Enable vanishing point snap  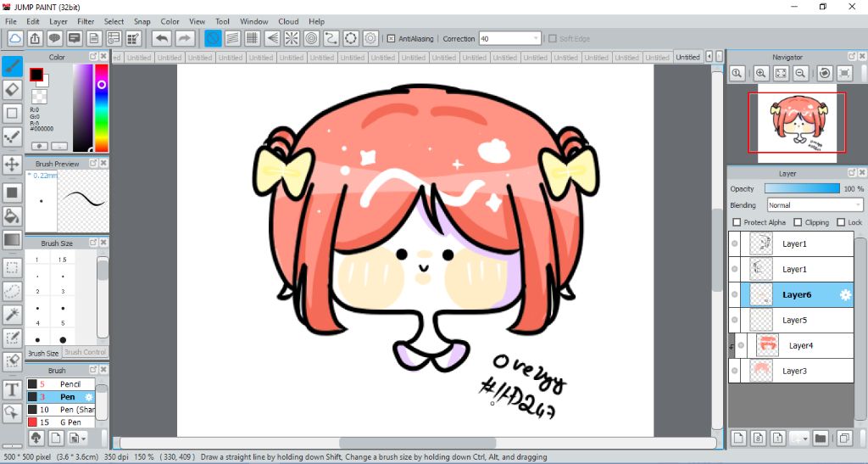coord(272,38)
